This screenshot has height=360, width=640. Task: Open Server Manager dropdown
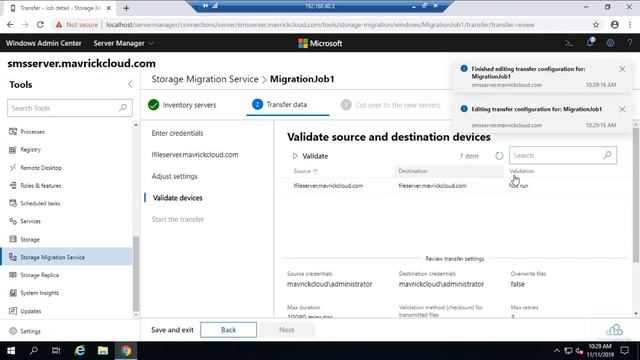coord(123,43)
